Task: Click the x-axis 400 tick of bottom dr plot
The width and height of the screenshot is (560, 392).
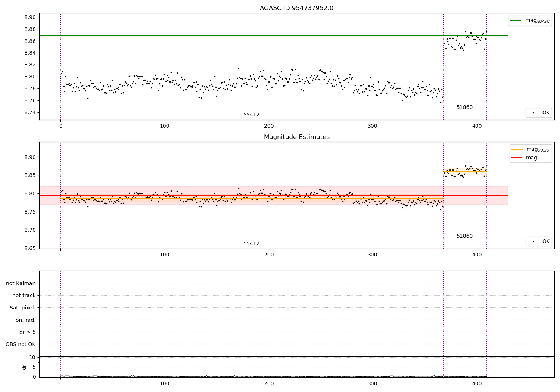Action: tap(477, 384)
